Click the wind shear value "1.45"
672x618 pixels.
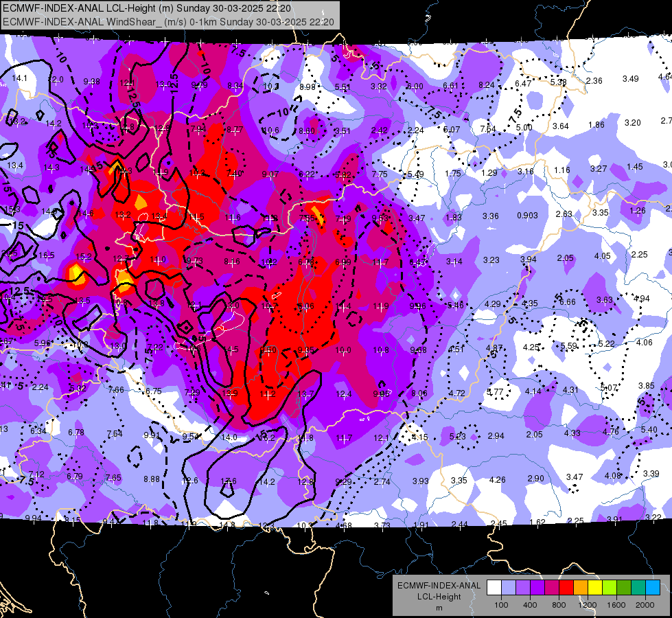[635, 166]
